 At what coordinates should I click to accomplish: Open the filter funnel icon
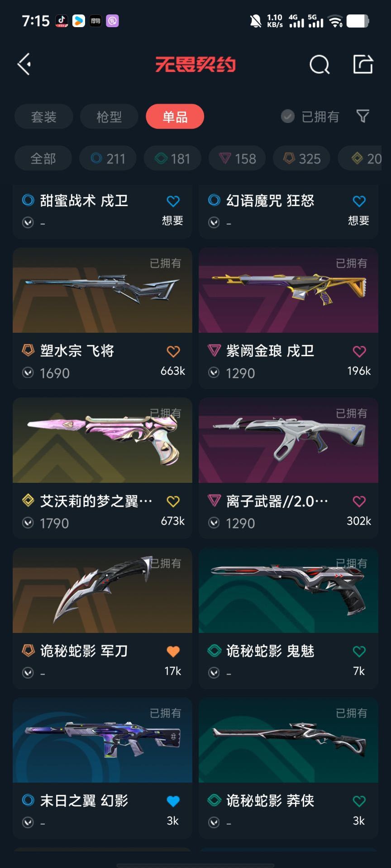(363, 117)
